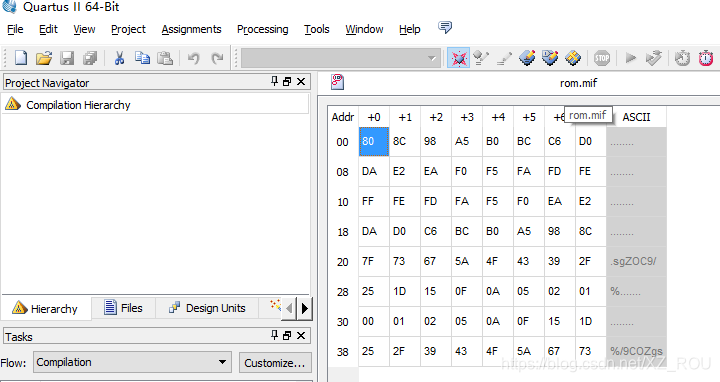Screen dimensions: 720x382
Task: Open a file with the folder icon
Action: coord(44,58)
